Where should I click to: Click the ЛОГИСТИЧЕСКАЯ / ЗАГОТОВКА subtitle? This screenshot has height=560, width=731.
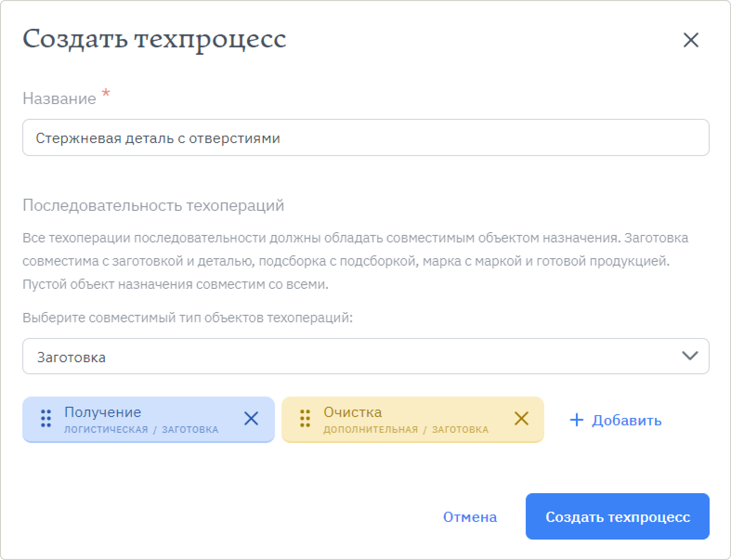pyautogui.click(x=141, y=430)
